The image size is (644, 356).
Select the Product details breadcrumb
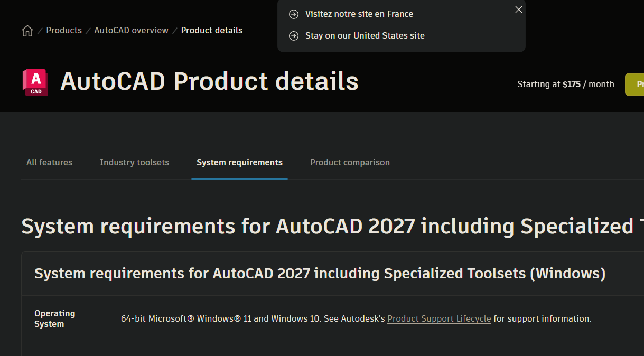pos(212,30)
